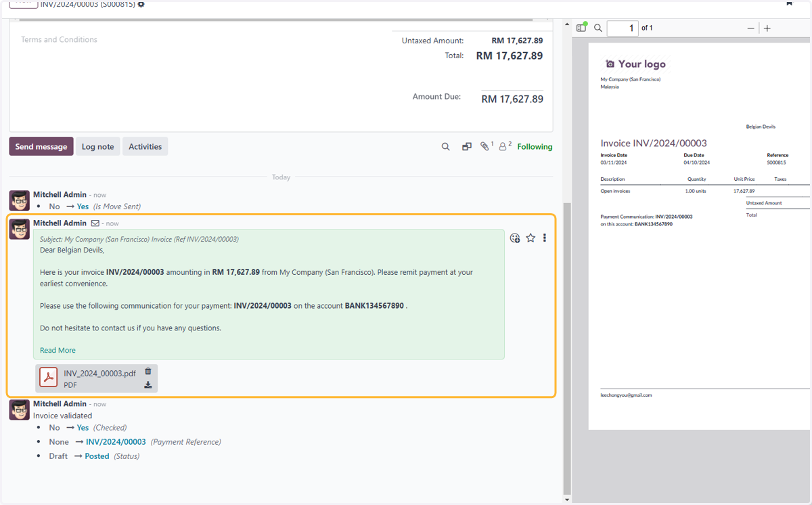The height and width of the screenshot is (505, 812).
Task: Zoom out the PDF preview
Action: tap(750, 28)
